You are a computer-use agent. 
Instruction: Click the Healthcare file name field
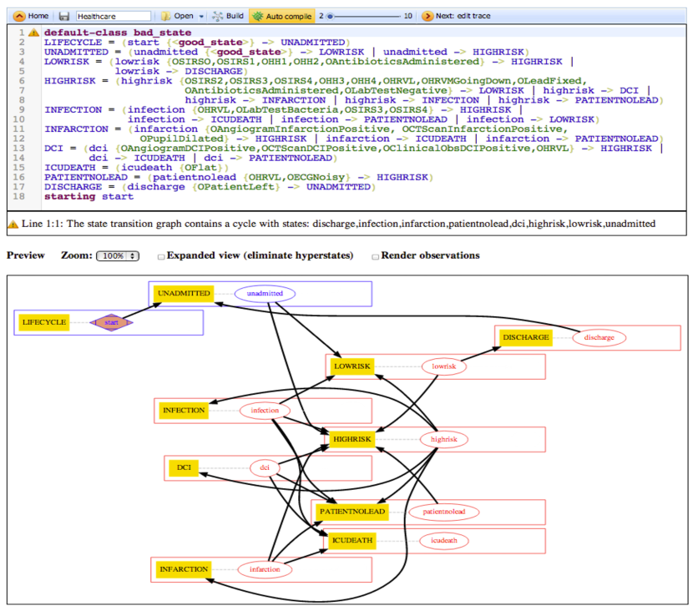click(113, 16)
